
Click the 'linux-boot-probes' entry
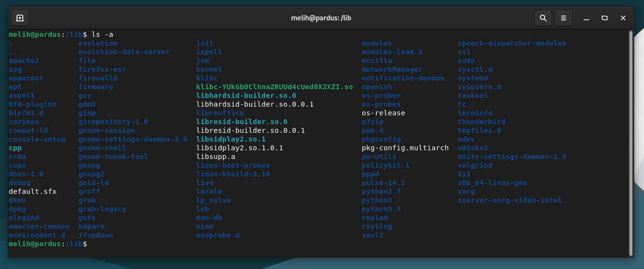[233, 165]
